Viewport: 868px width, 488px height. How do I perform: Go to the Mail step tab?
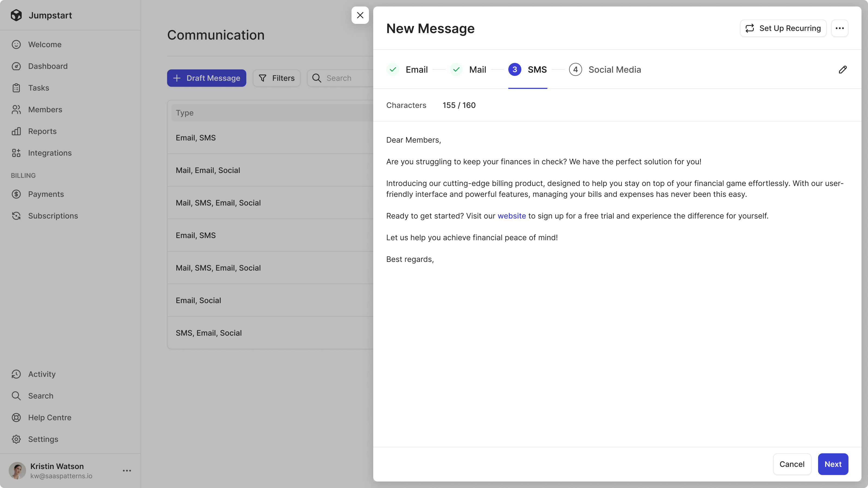point(468,69)
